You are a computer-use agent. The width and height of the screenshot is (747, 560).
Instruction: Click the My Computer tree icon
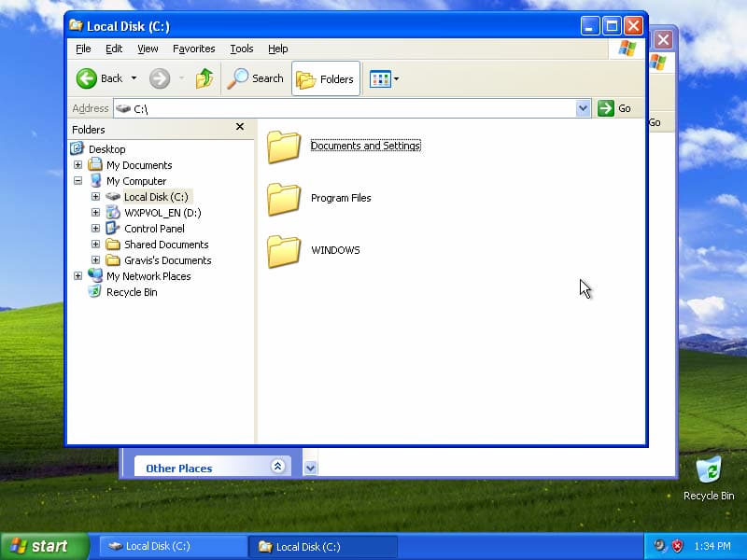tap(95, 180)
